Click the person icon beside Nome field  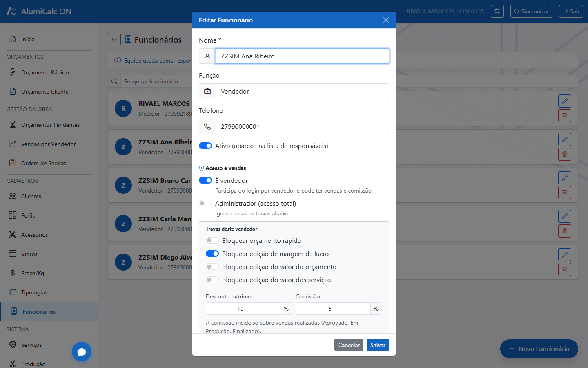[207, 56]
